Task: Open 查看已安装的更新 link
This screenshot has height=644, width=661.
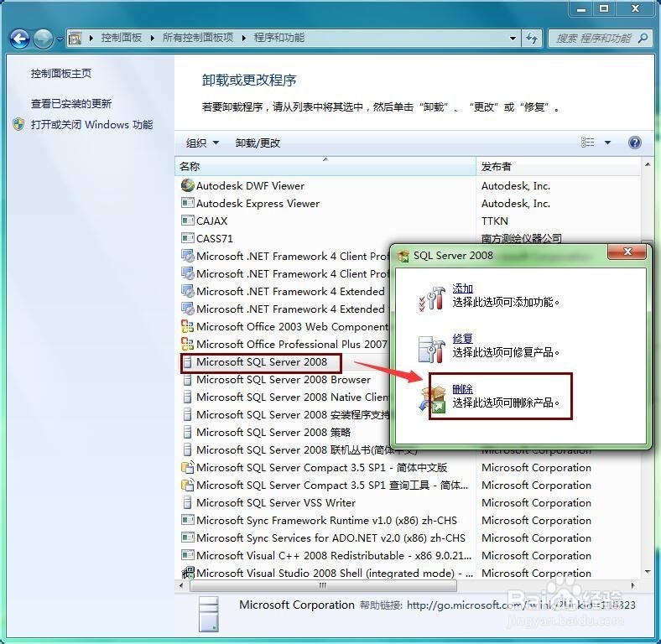Action: (x=71, y=104)
